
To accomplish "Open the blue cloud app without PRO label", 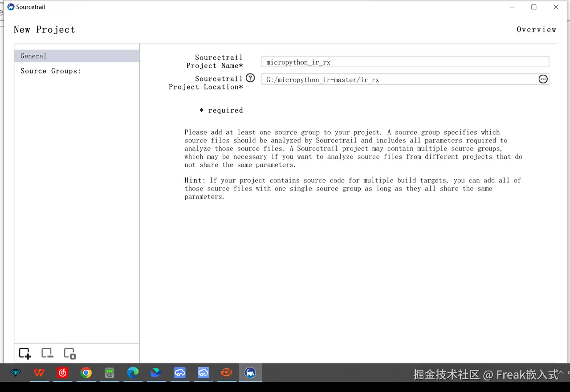I will [x=180, y=373].
